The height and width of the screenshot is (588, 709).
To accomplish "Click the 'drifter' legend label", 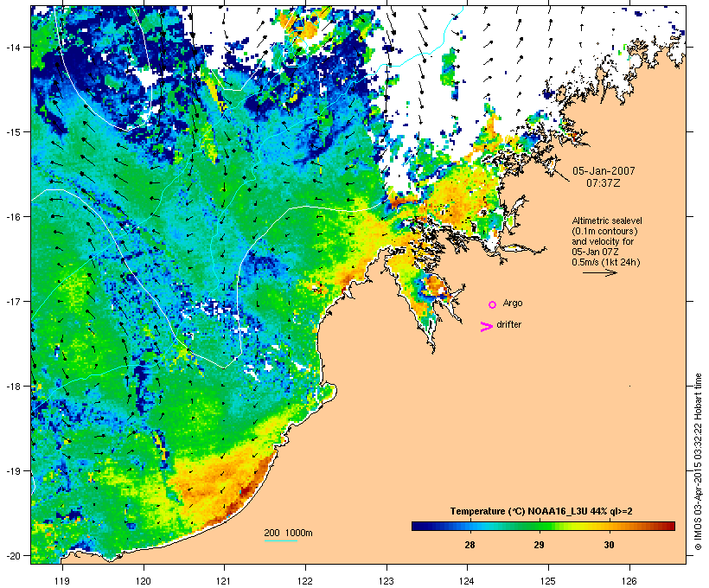I will tap(508, 324).
